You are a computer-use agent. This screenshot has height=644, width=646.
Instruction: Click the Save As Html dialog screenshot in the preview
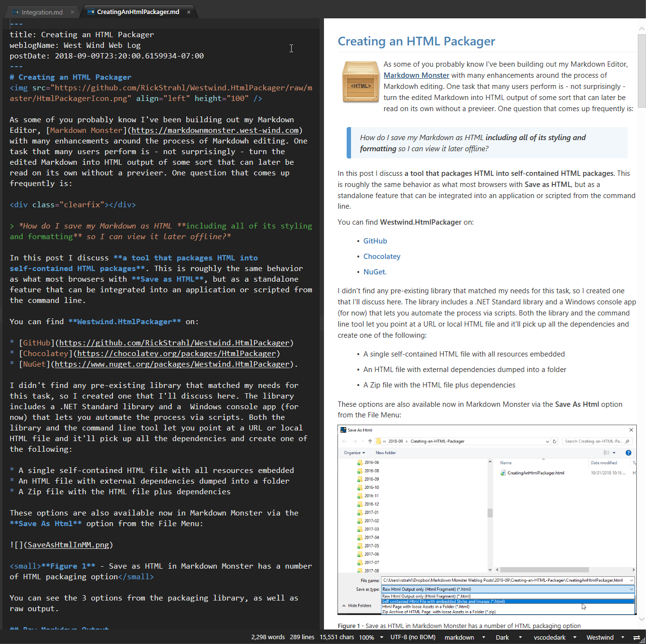[487, 520]
